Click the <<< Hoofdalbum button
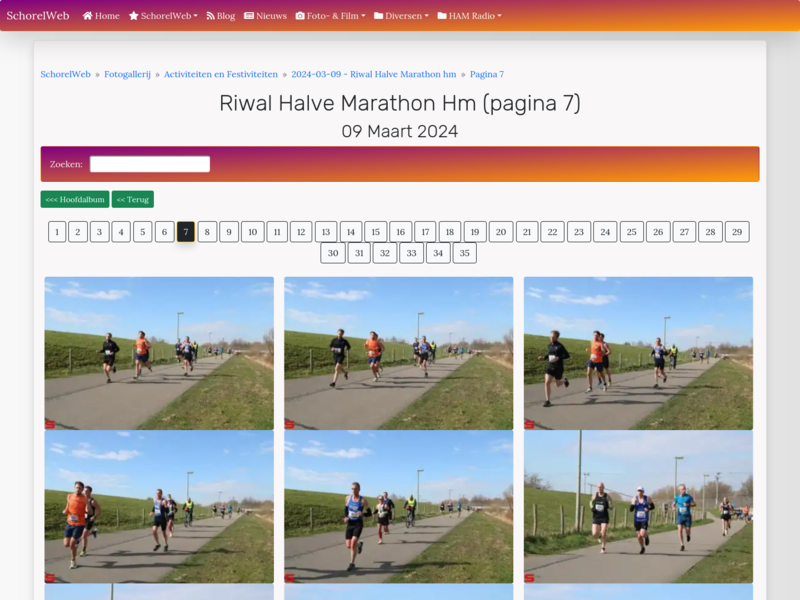Screen dimensions: 800x600 coord(75,199)
